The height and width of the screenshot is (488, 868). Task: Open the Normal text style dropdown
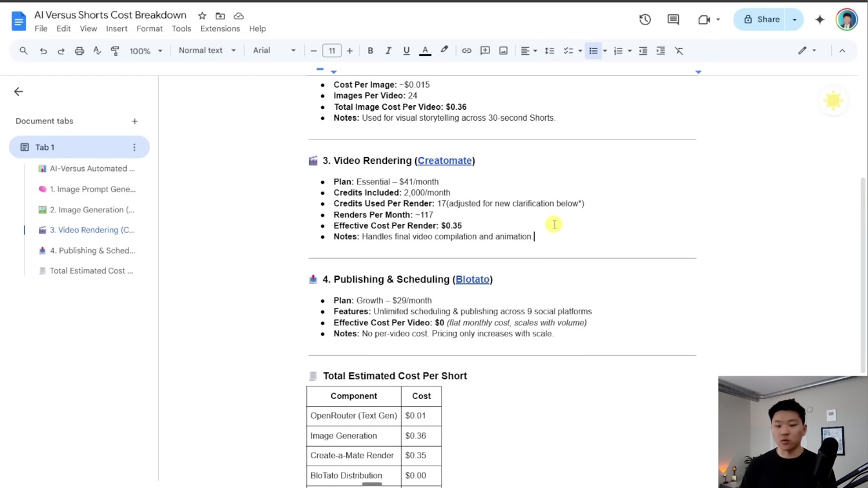[x=207, y=50]
